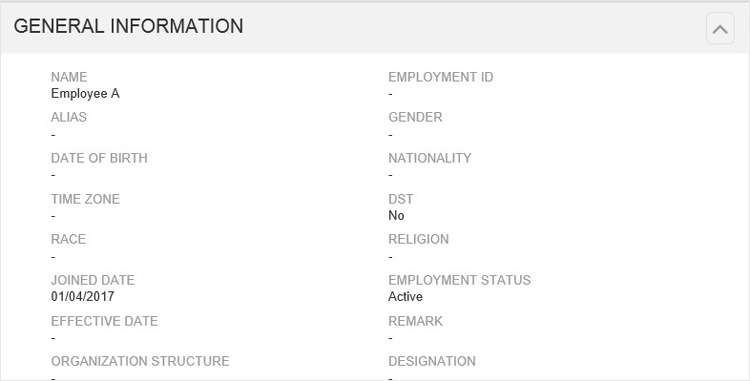Click the EMPLOYMENT STATUS label

459,280
